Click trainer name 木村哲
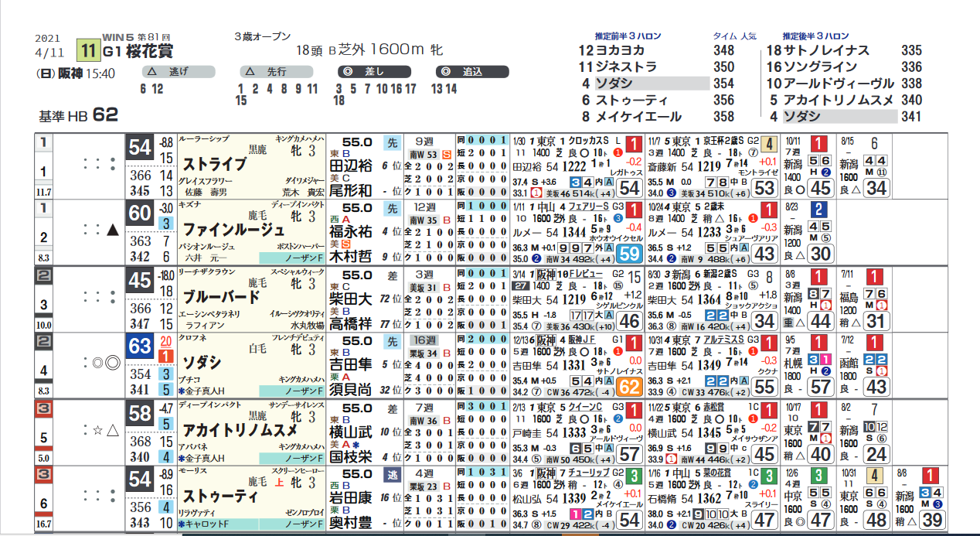Image resolution: width=980 pixels, height=536 pixels. (x=350, y=257)
